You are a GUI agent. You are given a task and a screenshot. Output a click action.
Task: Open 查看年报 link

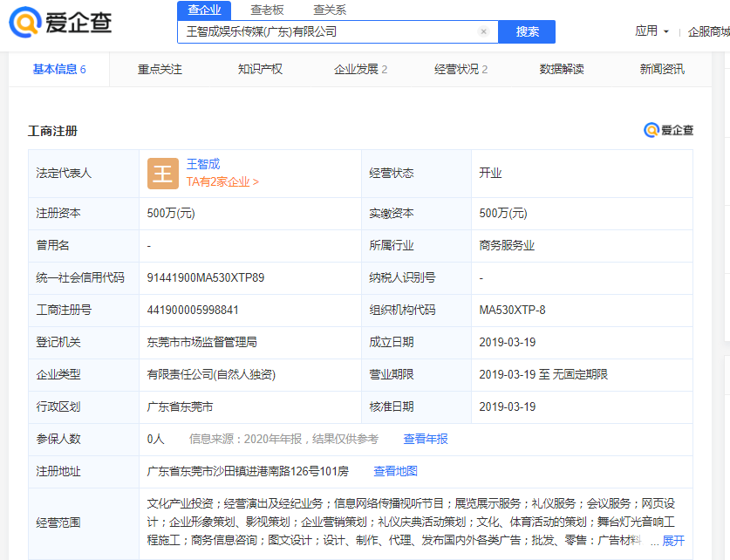(x=426, y=439)
